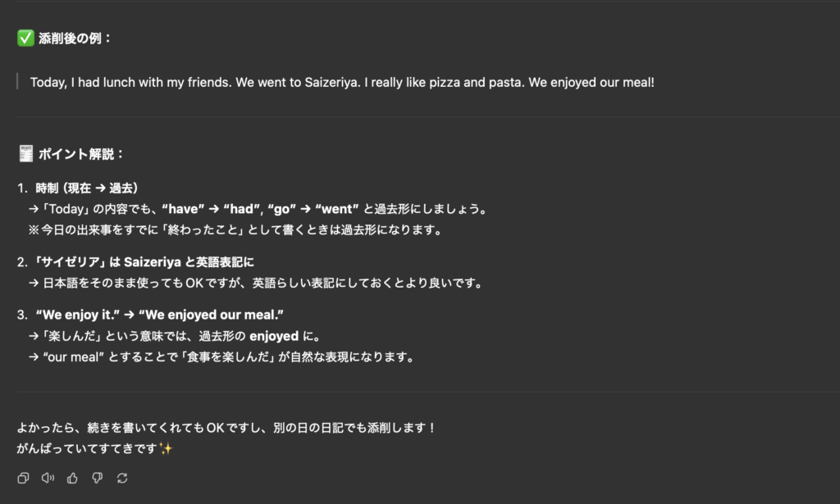
Task: Click the line explaining "our meal" expression
Action: tap(221, 356)
